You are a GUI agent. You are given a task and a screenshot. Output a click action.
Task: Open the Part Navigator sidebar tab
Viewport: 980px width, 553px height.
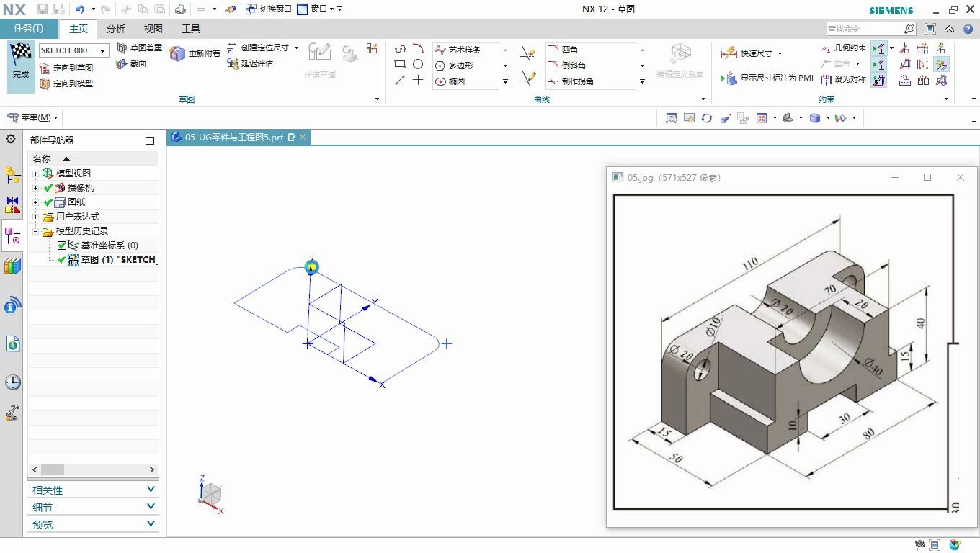click(x=12, y=235)
